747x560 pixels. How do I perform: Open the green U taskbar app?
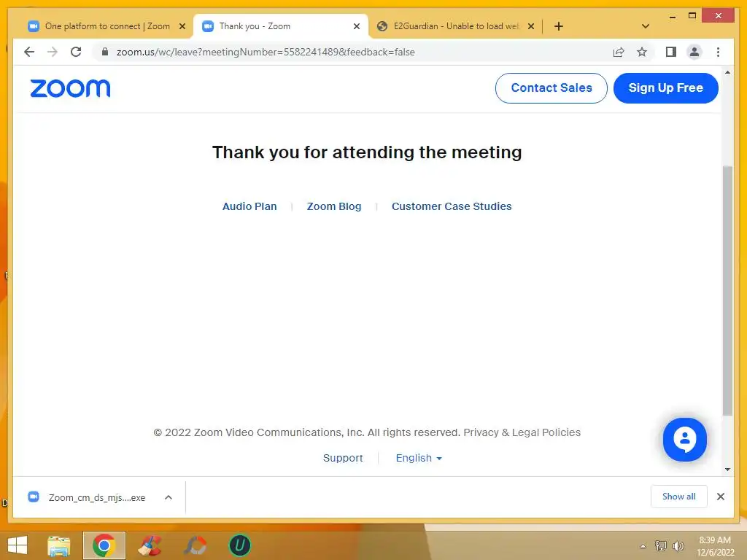pyautogui.click(x=240, y=545)
